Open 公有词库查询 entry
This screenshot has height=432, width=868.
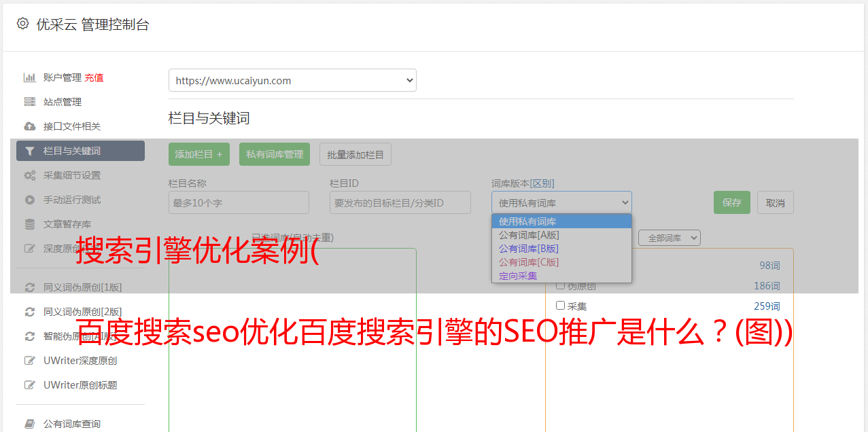coord(72,424)
